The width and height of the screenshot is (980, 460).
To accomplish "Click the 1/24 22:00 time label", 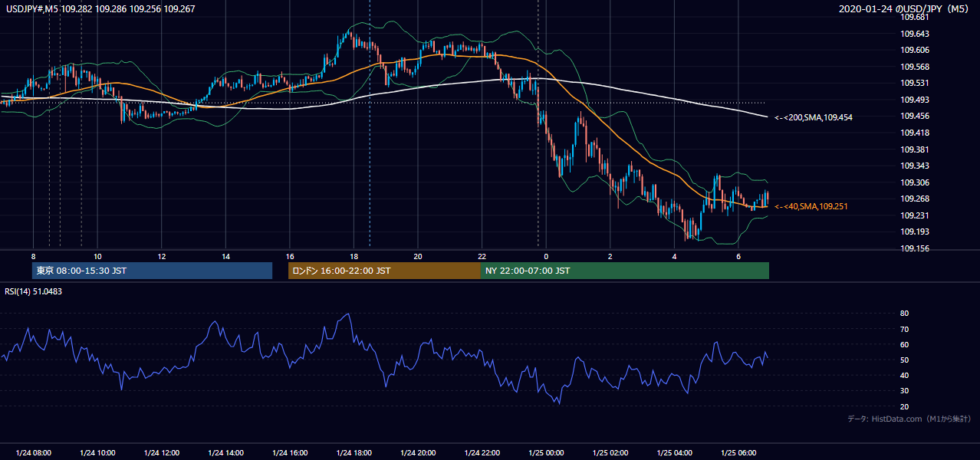I will point(482,453).
